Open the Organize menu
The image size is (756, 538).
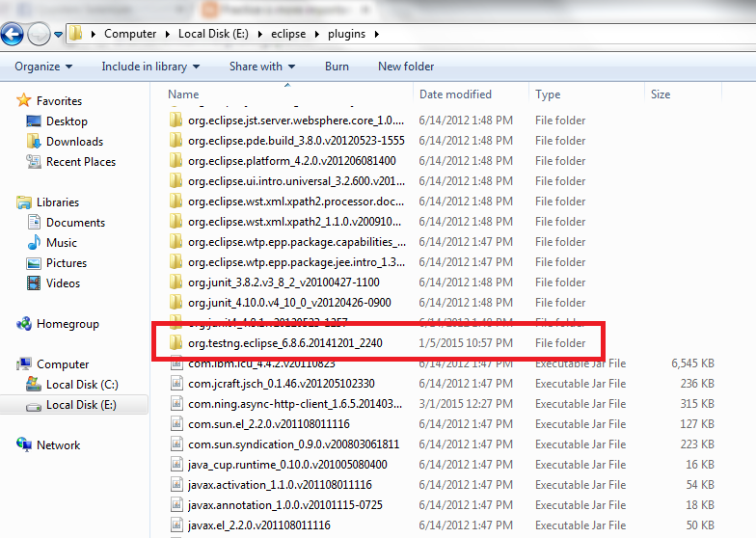[x=43, y=67]
